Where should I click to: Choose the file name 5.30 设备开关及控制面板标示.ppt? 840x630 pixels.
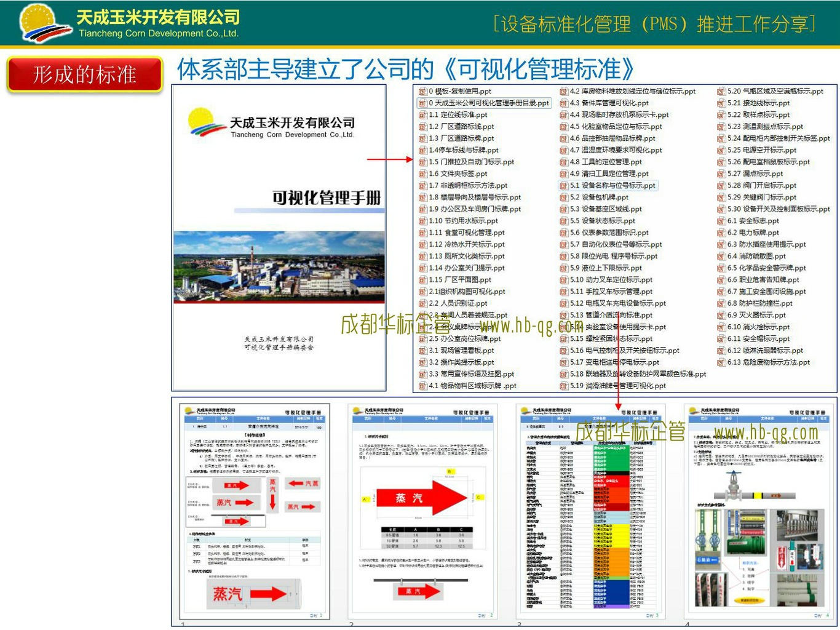[778, 209]
